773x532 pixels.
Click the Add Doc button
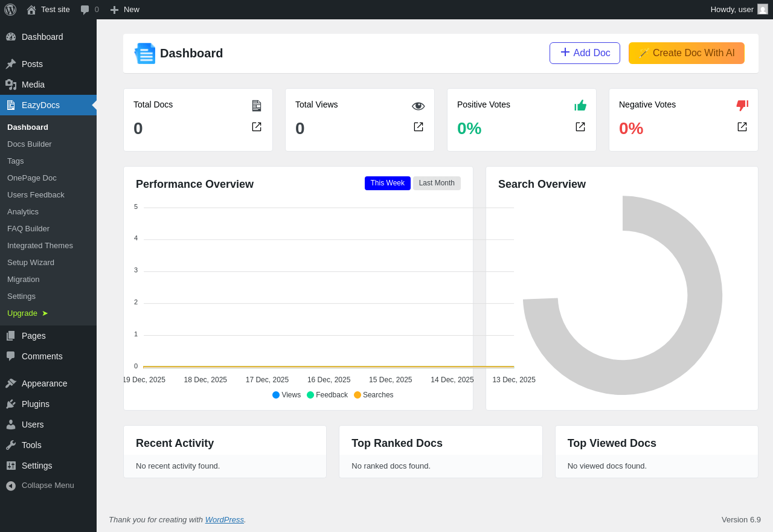[585, 53]
